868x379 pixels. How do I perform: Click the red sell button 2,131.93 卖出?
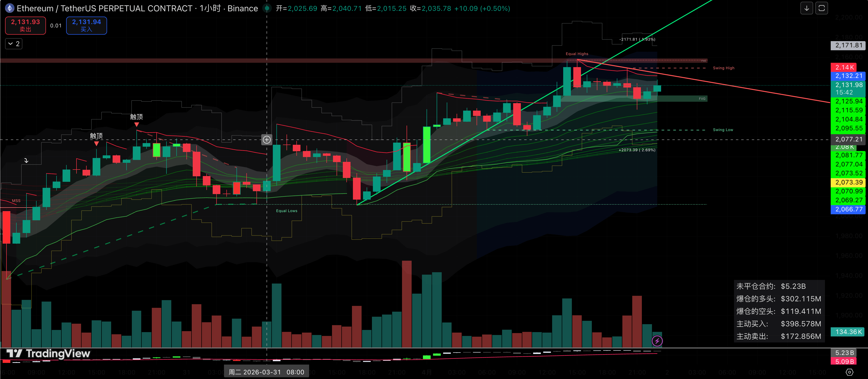tap(26, 25)
